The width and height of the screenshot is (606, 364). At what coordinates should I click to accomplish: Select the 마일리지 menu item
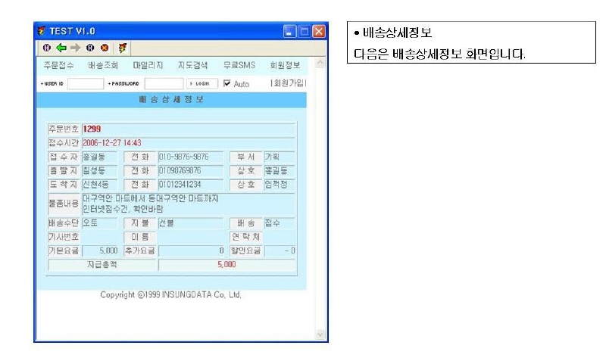pyautogui.click(x=148, y=65)
